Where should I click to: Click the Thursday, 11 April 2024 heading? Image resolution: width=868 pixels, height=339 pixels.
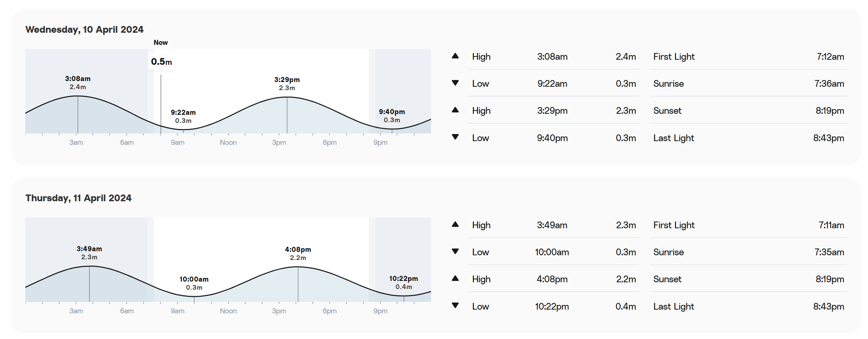78,198
